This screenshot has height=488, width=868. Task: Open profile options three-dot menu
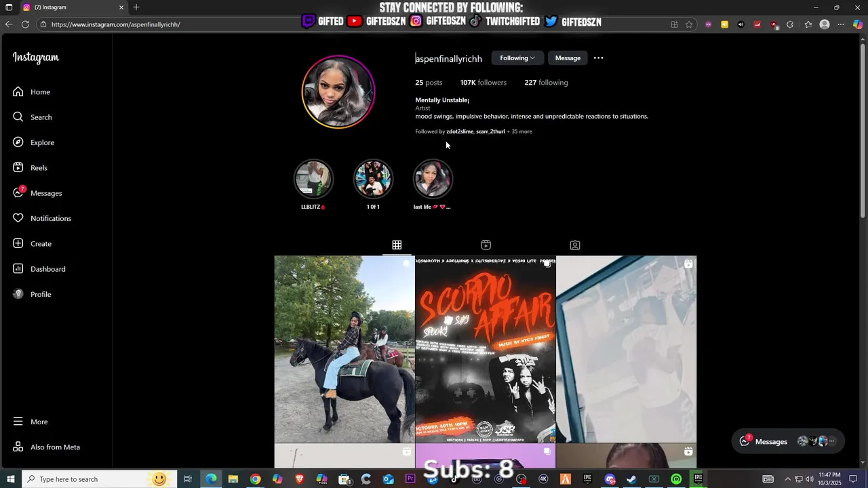click(x=598, y=58)
